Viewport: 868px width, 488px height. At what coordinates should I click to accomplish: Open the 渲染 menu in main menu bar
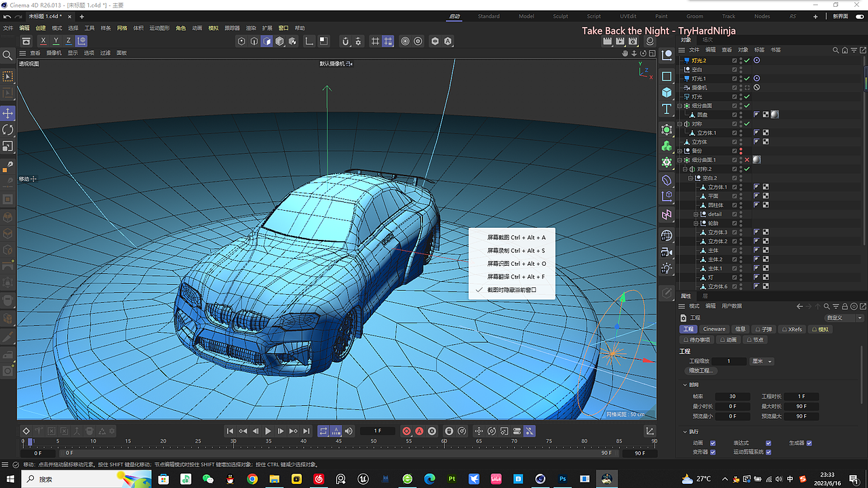251,28
